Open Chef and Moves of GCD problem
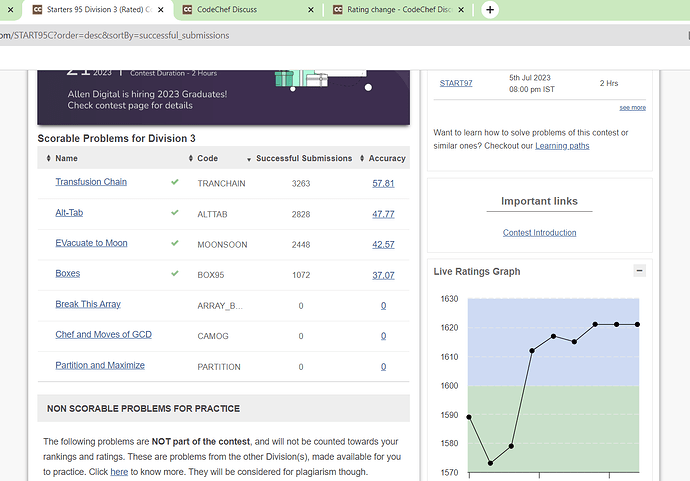690x481 pixels. coord(103,334)
